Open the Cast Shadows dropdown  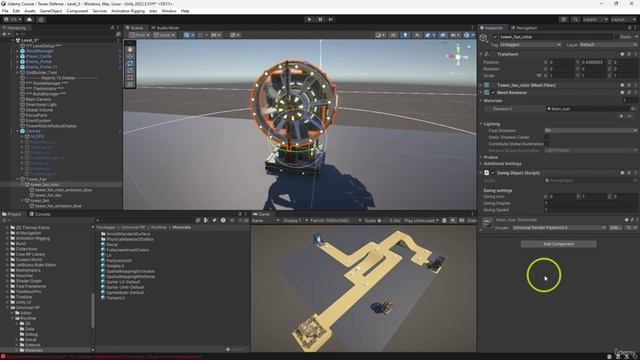click(x=591, y=130)
